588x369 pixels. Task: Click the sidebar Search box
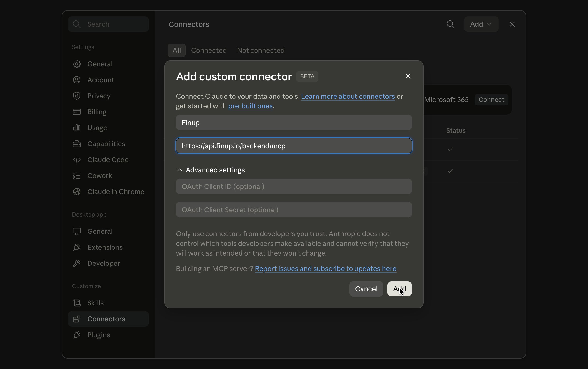click(x=108, y=24)
